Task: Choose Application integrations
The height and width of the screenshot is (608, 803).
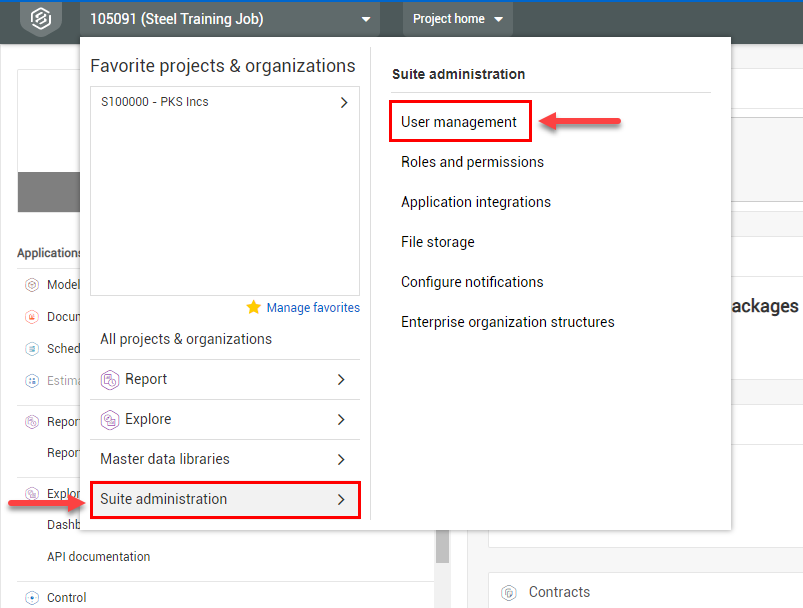Action: coord(476,202)
